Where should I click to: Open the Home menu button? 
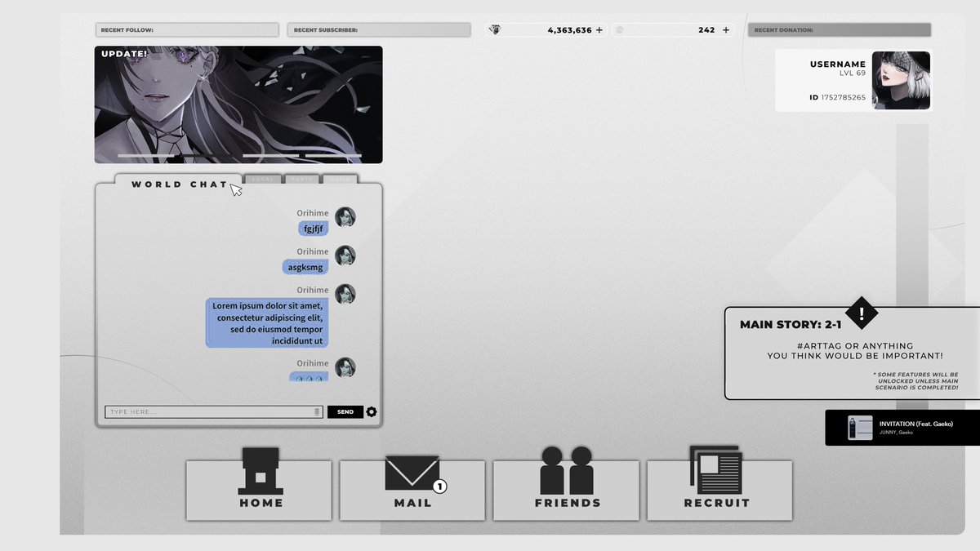(x=259, y=491)
